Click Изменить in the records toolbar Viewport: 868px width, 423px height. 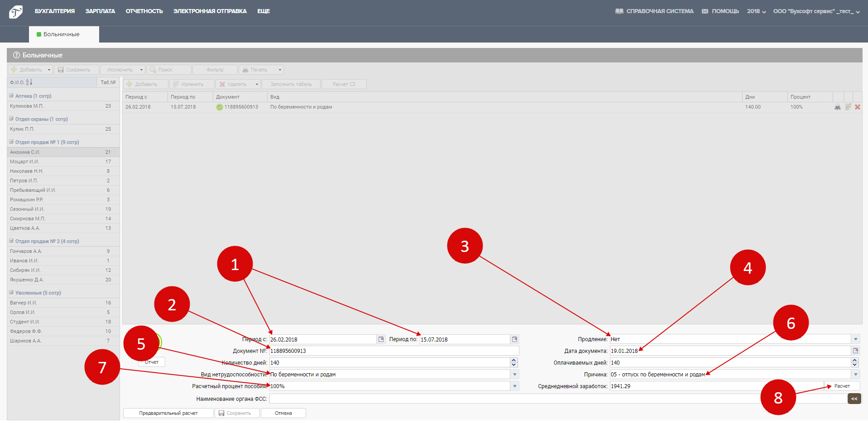(192, 84)
